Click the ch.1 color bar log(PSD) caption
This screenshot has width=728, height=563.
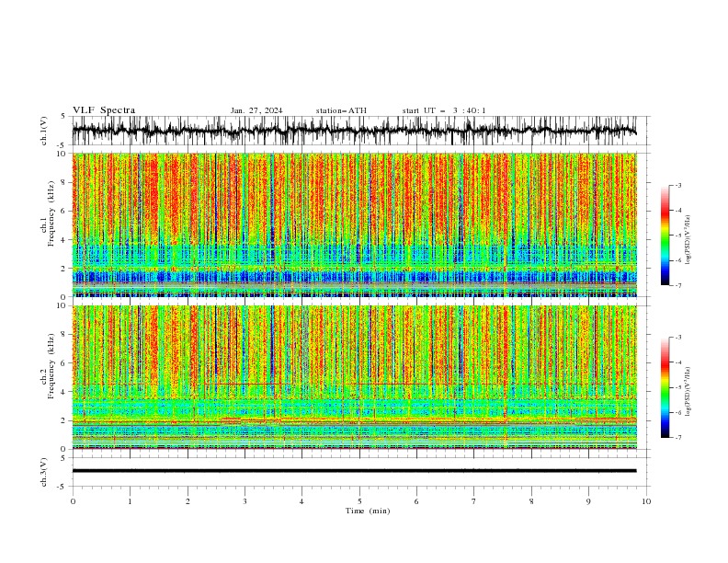click(x=688, y=239)
